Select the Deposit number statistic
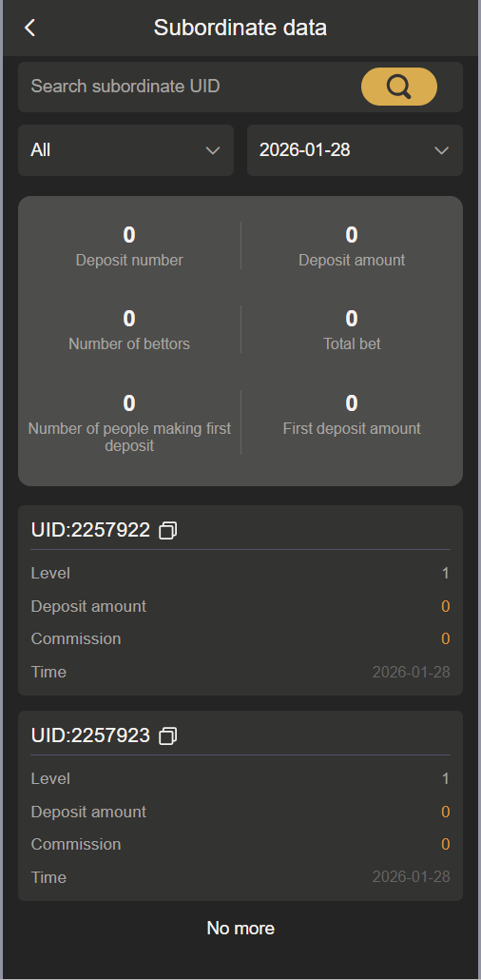The height and width of the screenshot is (980, 481). (129, 246)
